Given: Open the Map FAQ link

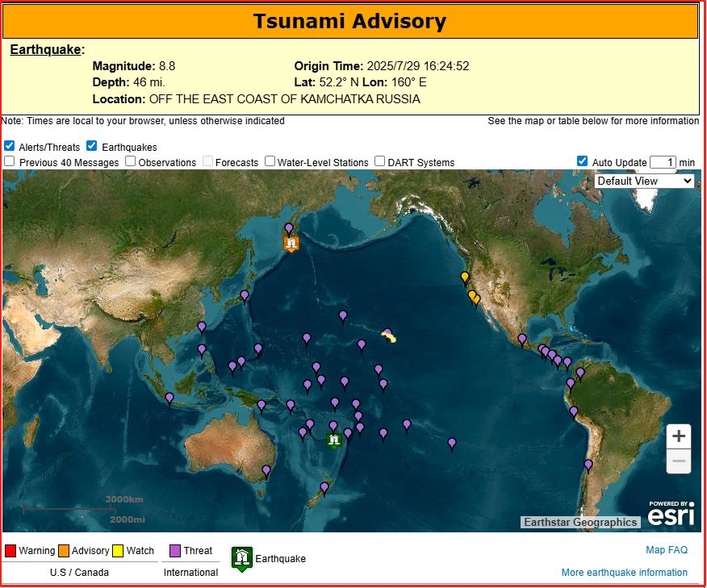Looking at the screenshot, I should (x=666, y=550).
